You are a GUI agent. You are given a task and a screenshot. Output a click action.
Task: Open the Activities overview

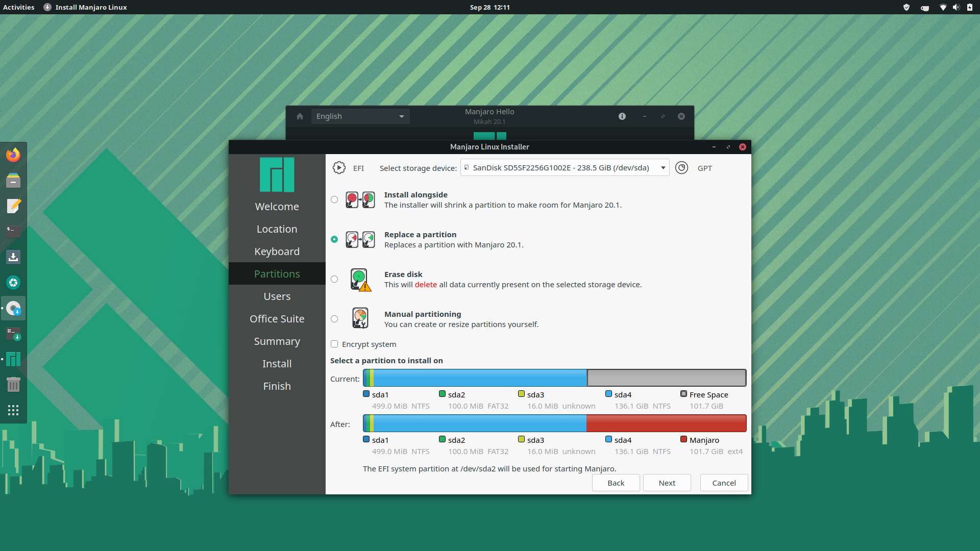pos(19,7)
